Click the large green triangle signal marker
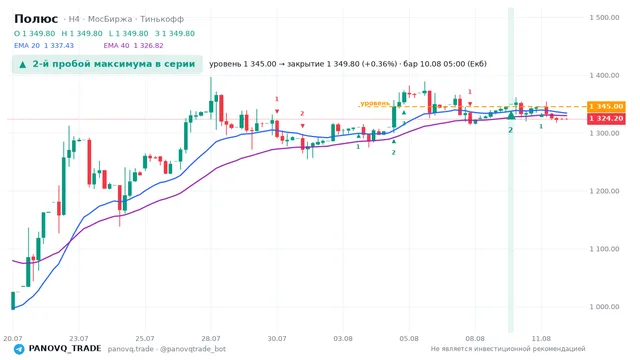 (x=511, y=116)
